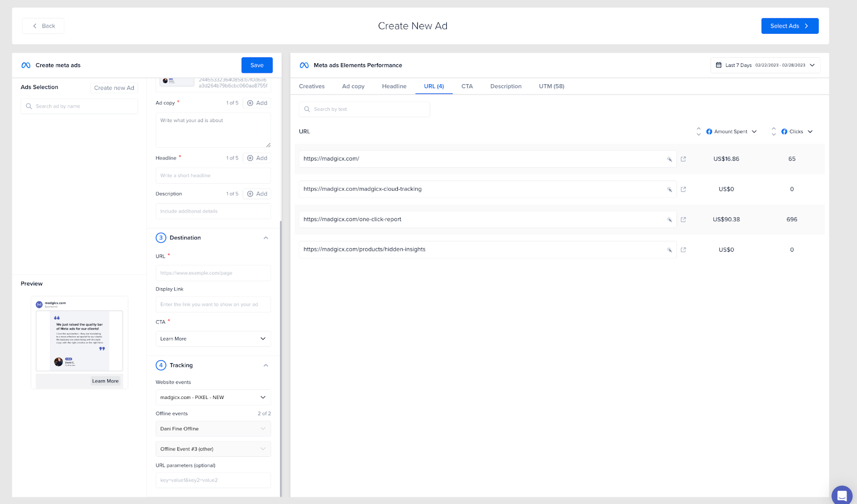Open the Intercom chat bubble

841,495
